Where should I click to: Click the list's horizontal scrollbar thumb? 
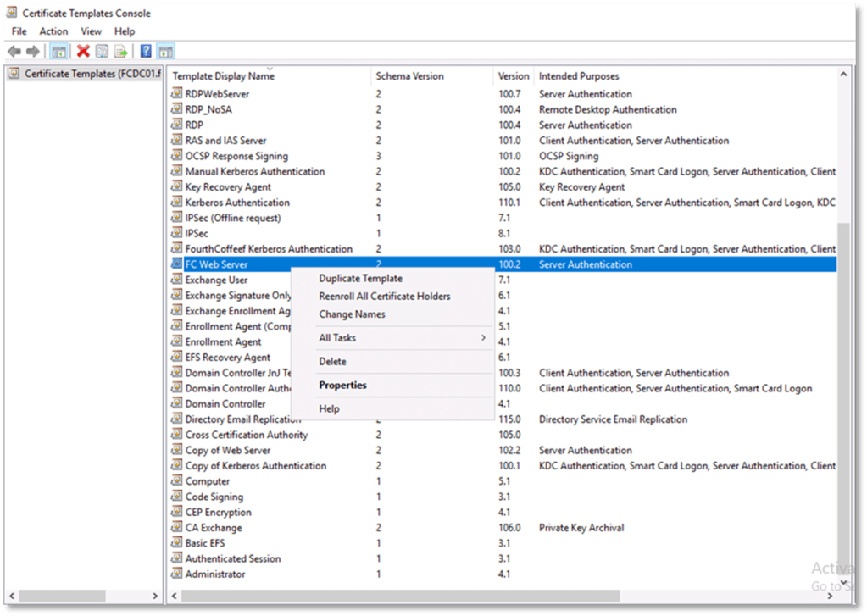pyautogui.click(x=400, y=596)
